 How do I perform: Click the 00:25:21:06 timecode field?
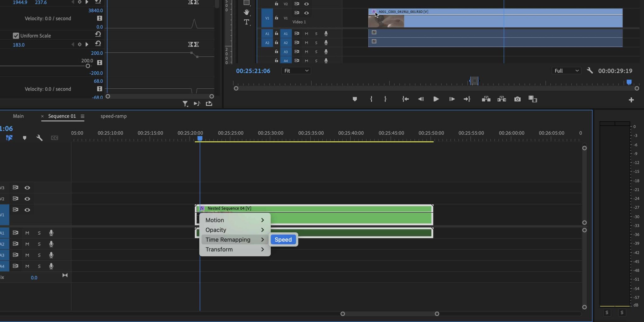tap(253, 71)
